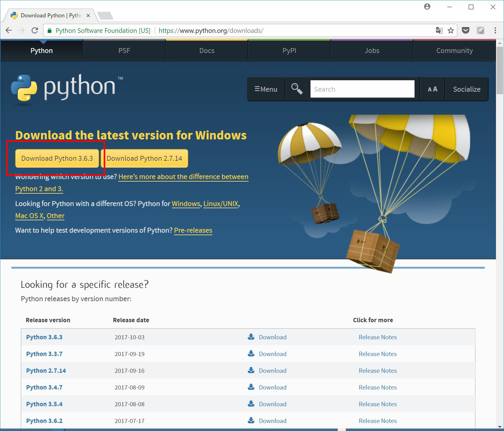
Task: Follow the Other platforms link
Action: tap(55, 216)
